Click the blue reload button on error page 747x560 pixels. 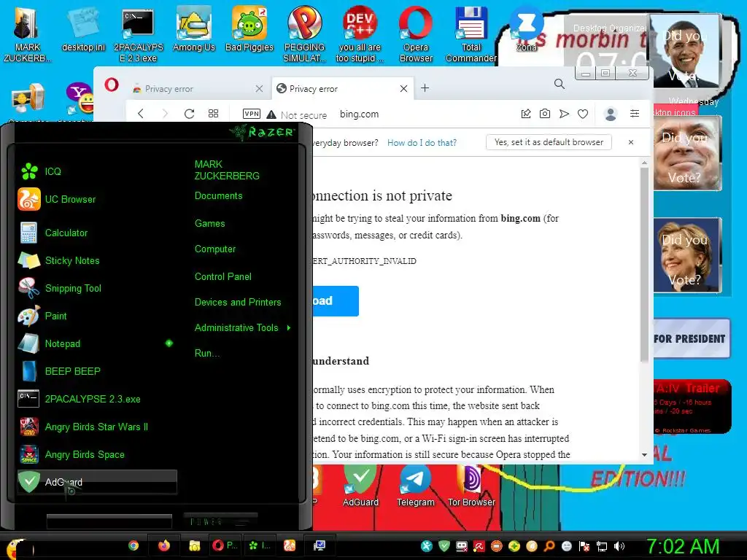coord(336,301)
